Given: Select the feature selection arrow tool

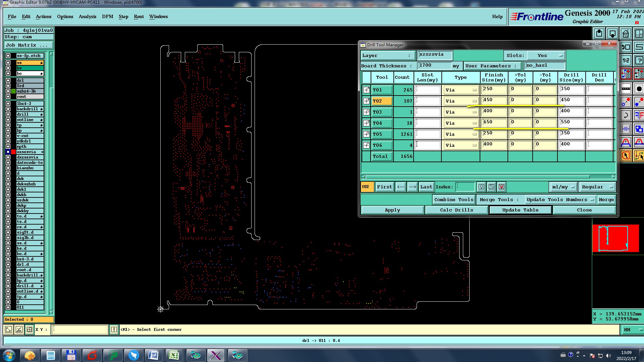Looking at the screenshot, I should click(x=626, y=156).
